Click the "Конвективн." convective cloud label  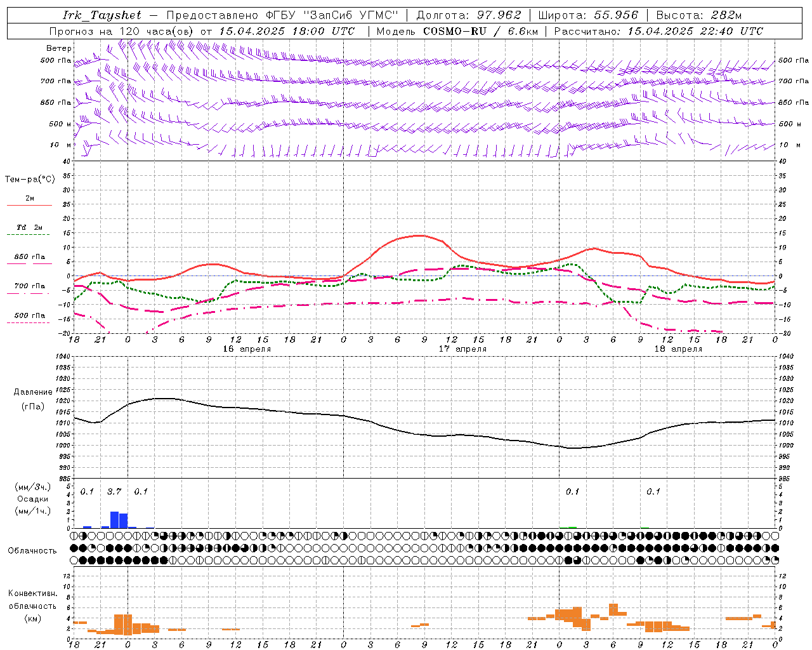(33, 594)
